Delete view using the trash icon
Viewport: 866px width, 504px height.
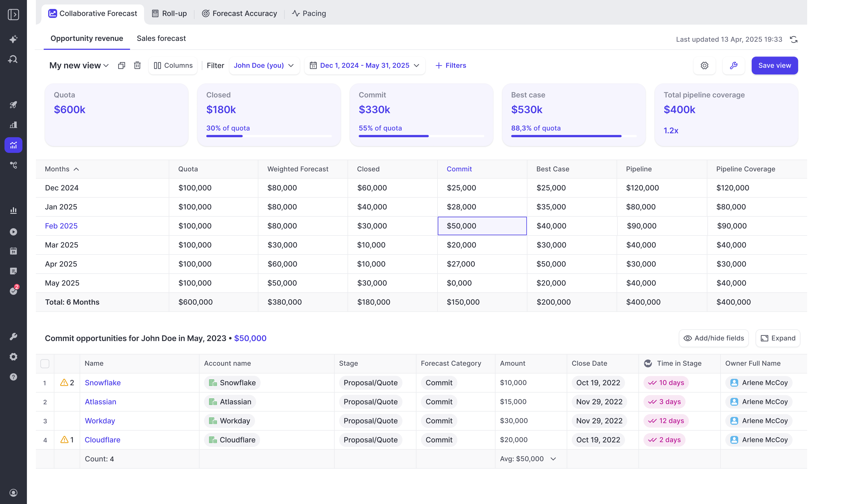click(x=137, y=66)
